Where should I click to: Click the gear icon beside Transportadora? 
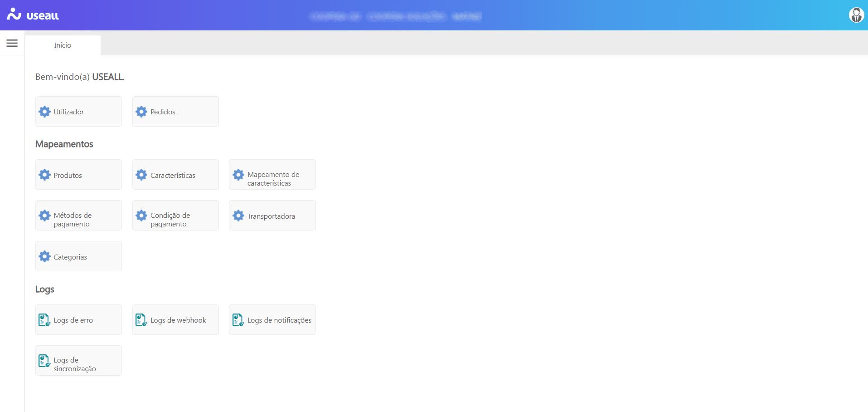[x=238, y=216]
